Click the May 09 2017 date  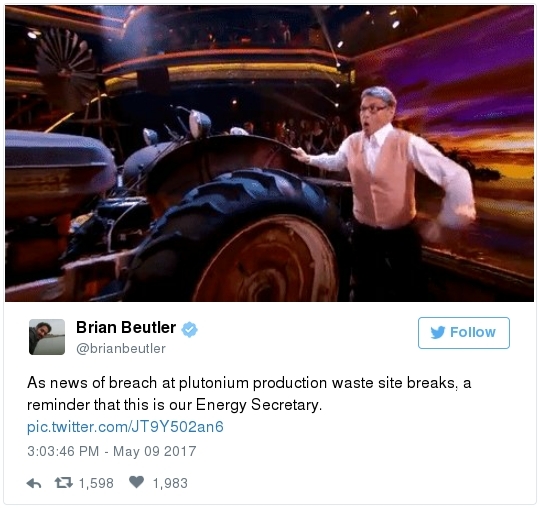[x=155, y=451]
